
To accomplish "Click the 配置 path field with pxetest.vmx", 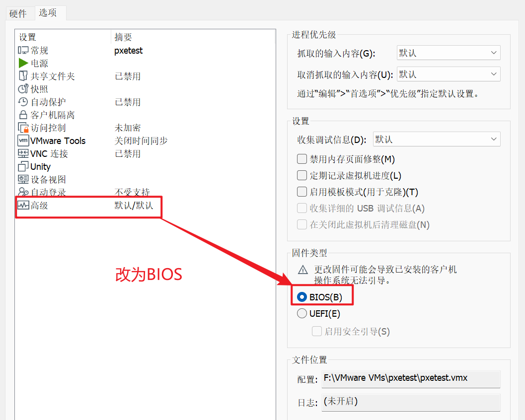I will (x=411, y=379).
